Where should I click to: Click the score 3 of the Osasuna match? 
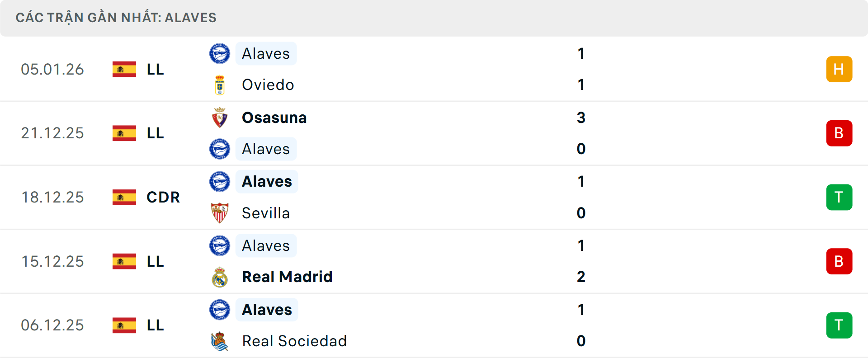point(581,118)
